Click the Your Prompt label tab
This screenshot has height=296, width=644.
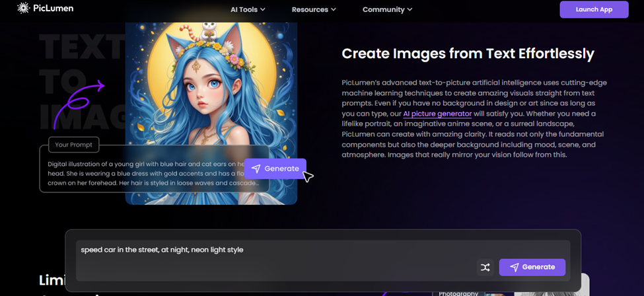click(73, 145)
